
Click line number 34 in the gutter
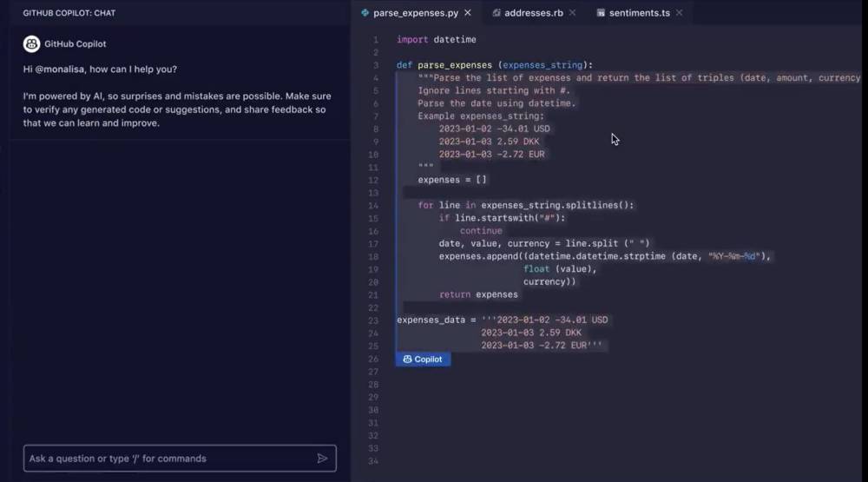click(x=373, y=461)
